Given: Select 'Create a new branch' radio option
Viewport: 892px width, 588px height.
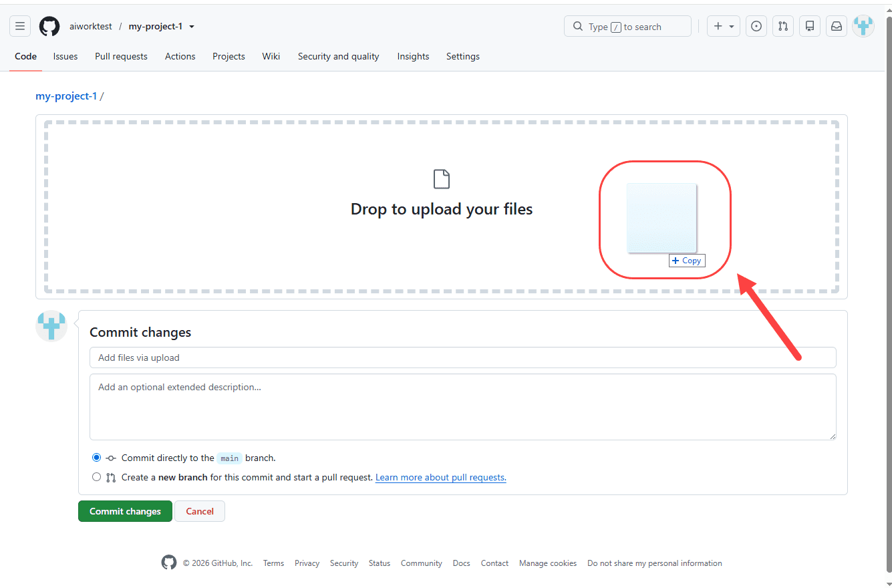Looking at the screenshot, I should pyautogui.click(x=97, y=477).
